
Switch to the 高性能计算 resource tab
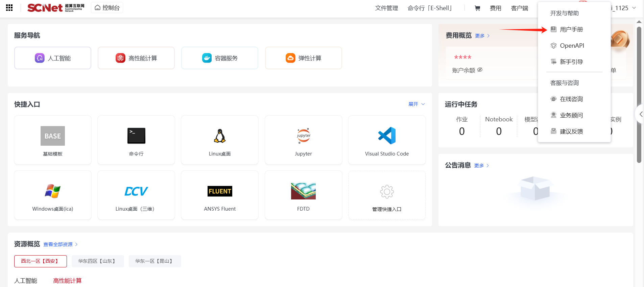[67, 281]
